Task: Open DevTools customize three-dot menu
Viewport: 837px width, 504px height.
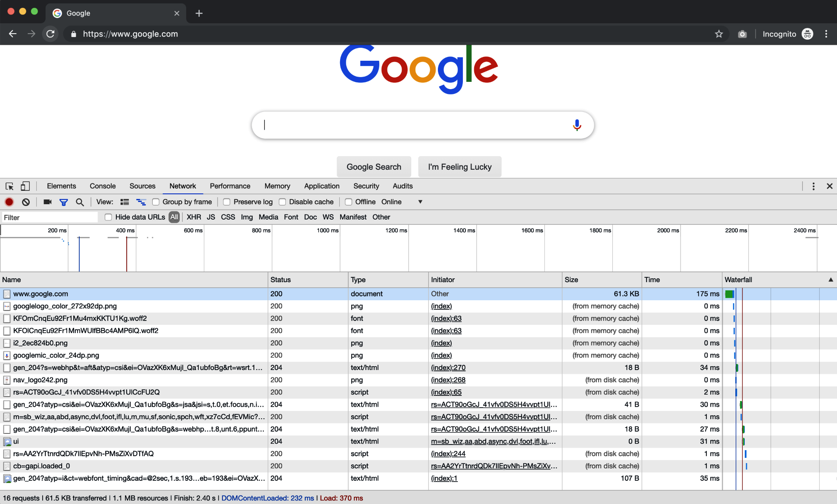Action: pos(813,186)
